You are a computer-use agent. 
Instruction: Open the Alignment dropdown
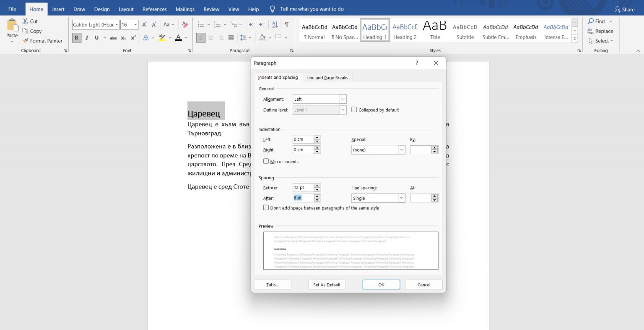click(x=343, y=99)
